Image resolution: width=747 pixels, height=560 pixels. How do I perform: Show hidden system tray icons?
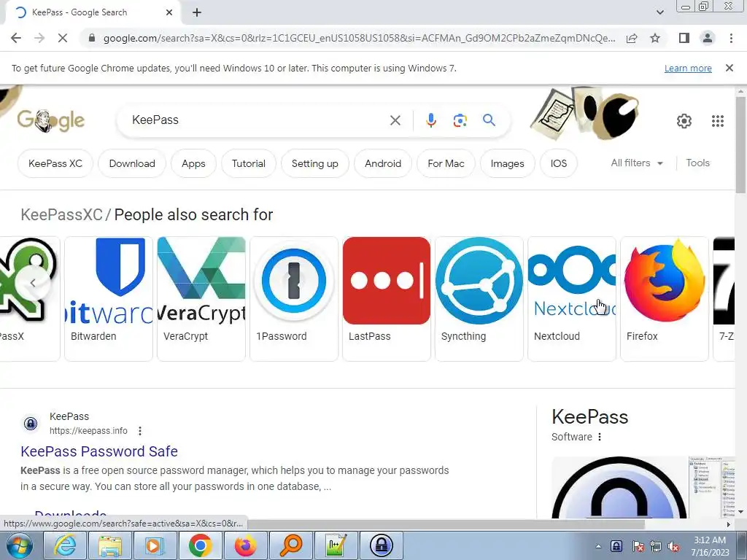click(598, 546)
